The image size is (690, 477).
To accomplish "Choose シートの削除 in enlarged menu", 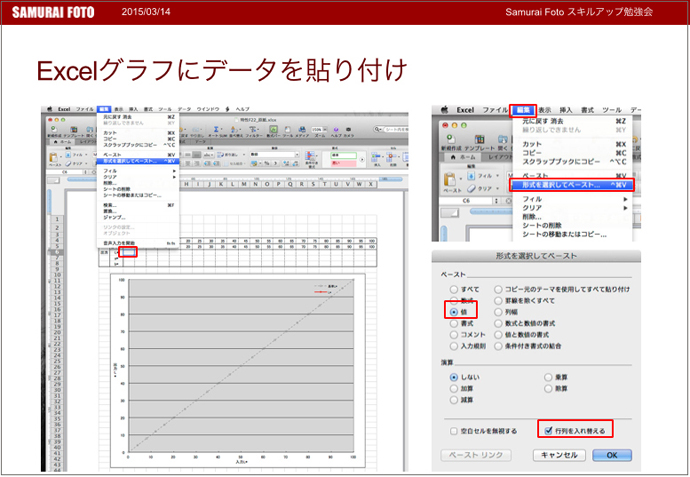I will tap(542, 225).
